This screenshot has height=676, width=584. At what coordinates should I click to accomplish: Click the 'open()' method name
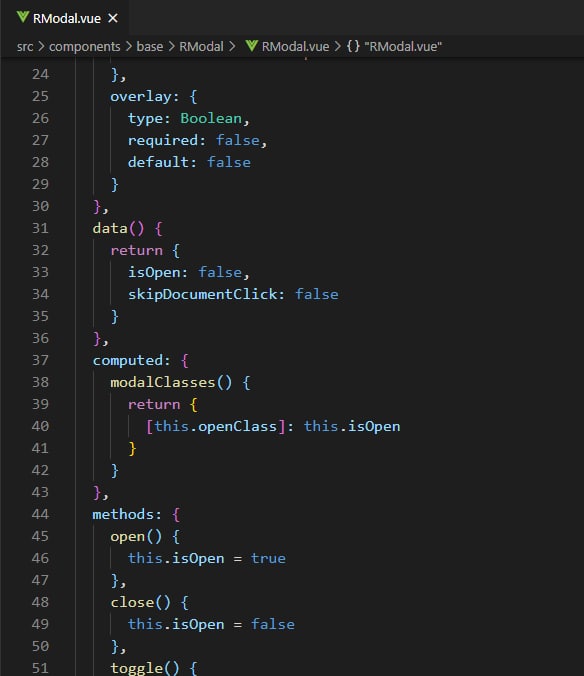point(136,536)
